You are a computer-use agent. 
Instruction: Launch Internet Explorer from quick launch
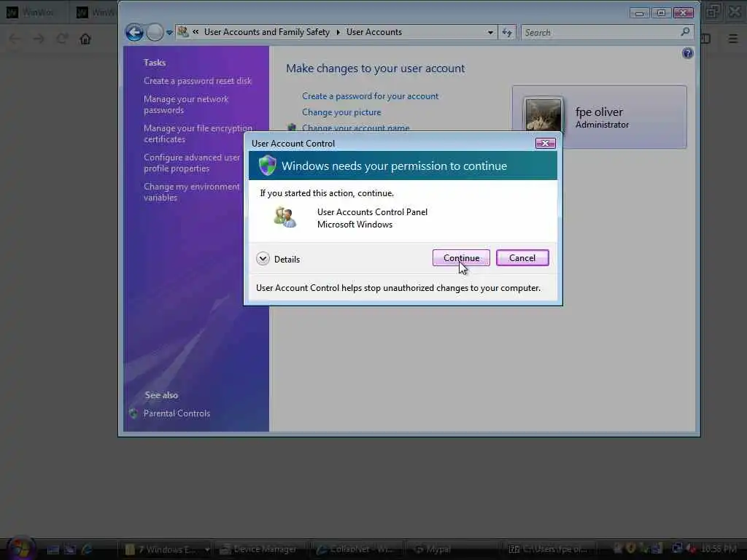87,550
